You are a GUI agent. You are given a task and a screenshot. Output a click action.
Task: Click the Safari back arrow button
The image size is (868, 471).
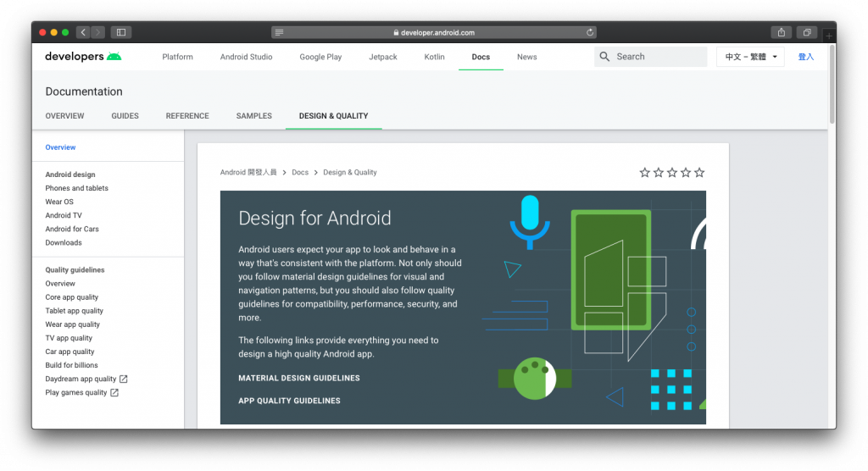click(83, 33)
